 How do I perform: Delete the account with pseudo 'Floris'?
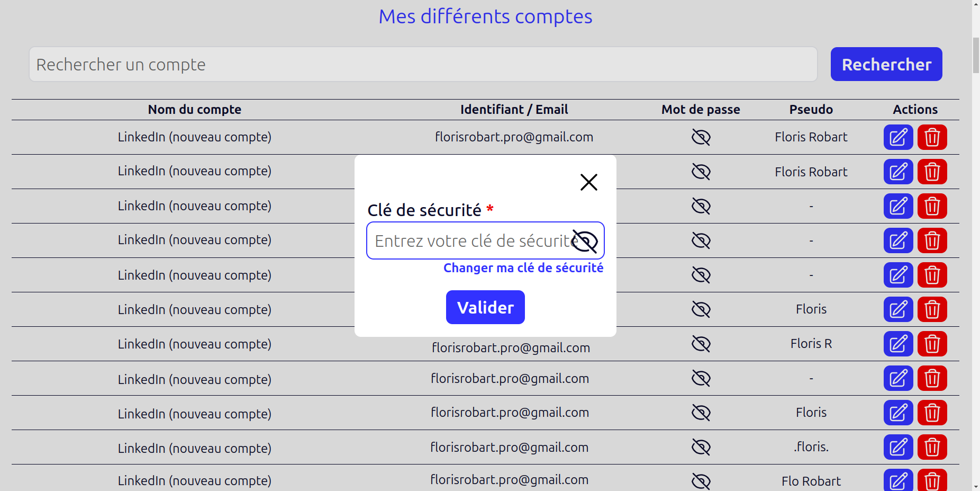932,309
